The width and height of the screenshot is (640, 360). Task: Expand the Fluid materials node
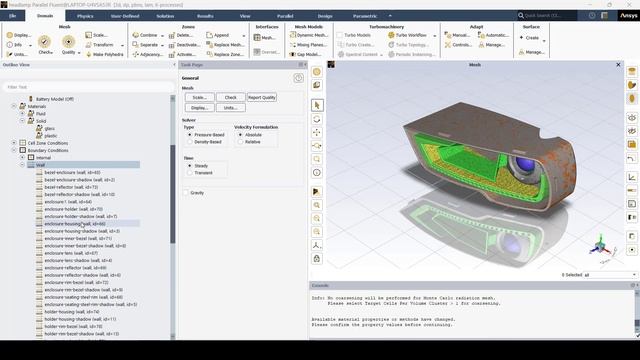pyautogui.click(x=22, y=113)
